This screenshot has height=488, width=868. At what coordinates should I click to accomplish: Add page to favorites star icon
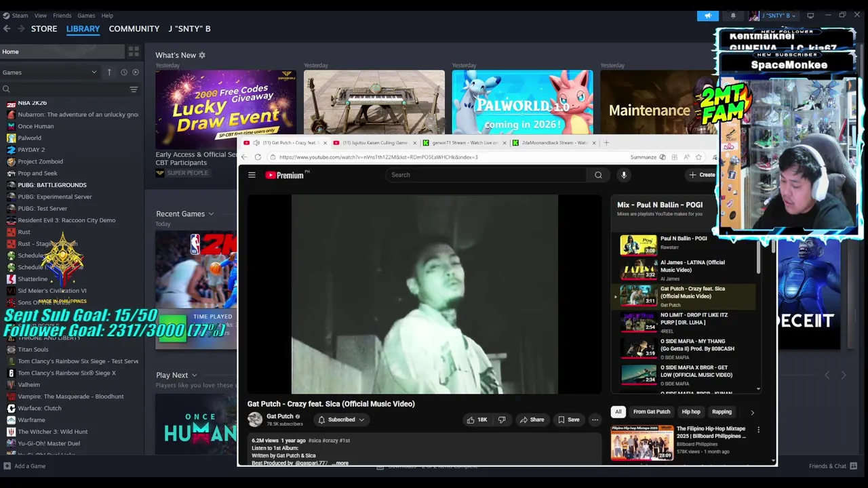click(x=698, y=157)
